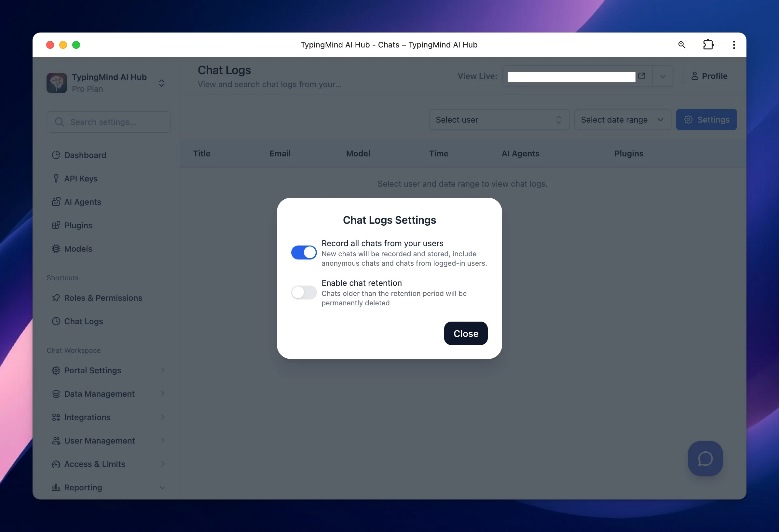
Task: Click the Email column header
Action: pyautogui.click(x=280, y=153)
